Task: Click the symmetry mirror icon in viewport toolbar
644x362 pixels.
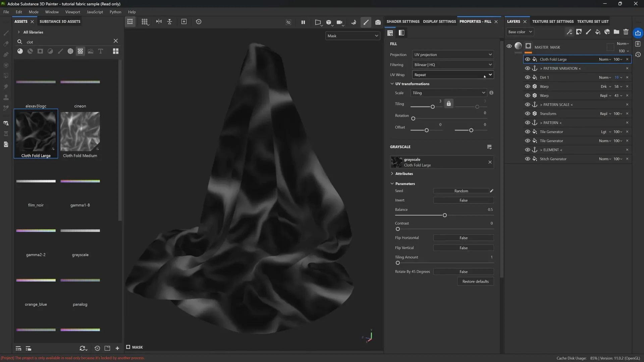Action: click(159, 21)
